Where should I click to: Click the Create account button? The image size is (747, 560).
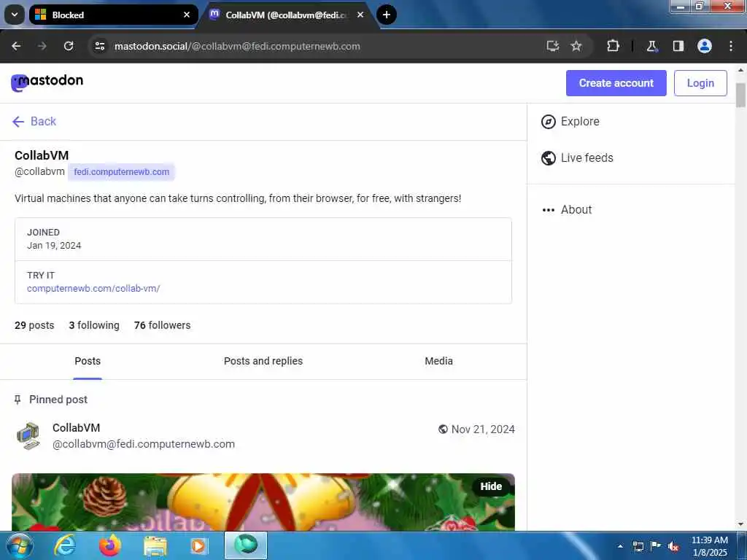point(616,83)
